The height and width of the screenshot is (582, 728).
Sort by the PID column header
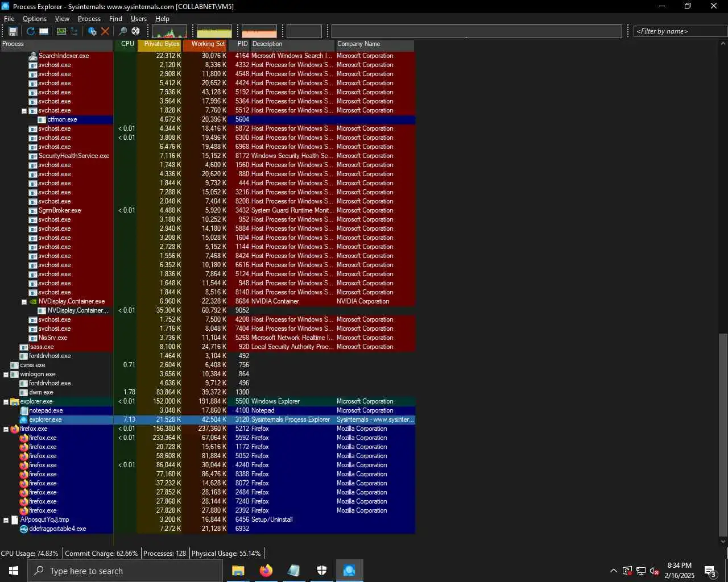click(x=239, y=44)
